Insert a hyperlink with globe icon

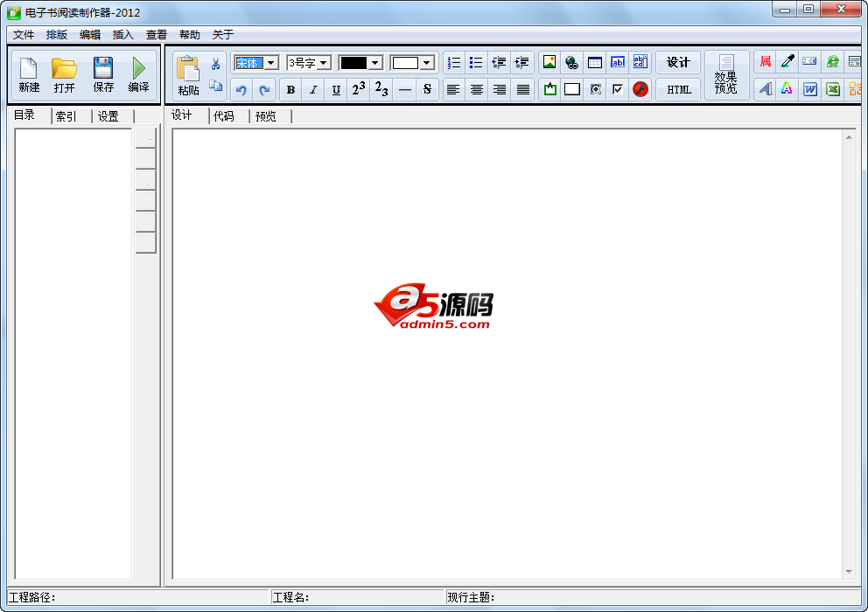click(572, 62)
